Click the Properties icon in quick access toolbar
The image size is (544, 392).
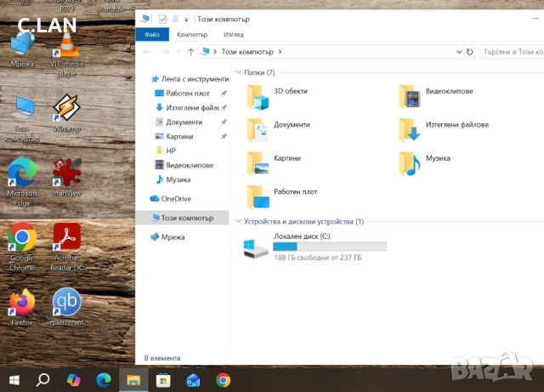pos(162,20)
